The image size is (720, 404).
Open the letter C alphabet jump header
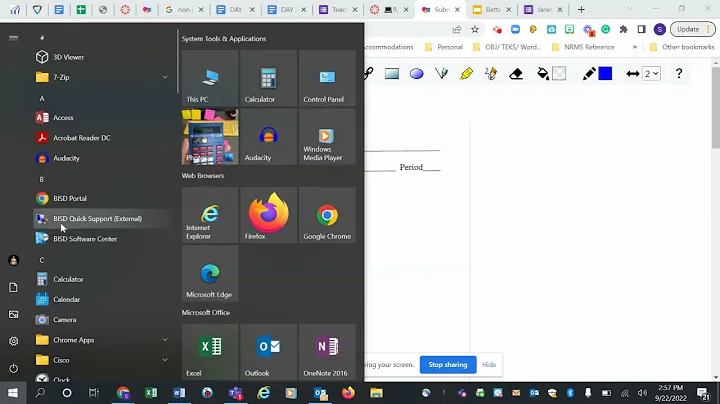(x=42, y=260)
